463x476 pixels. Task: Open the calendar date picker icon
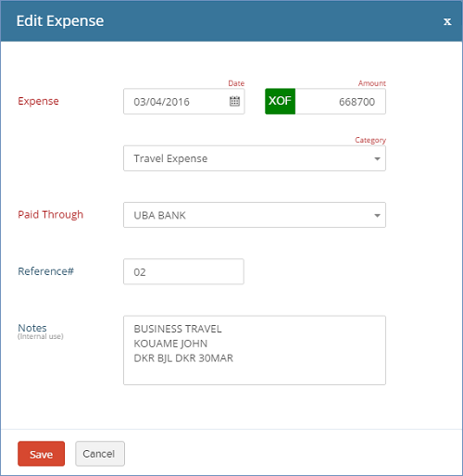click(234, 101)
